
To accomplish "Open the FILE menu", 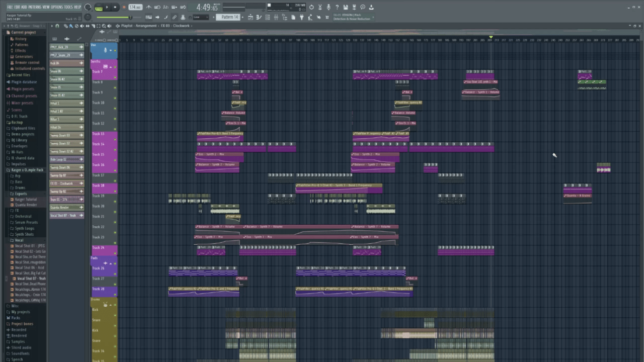I will (x=10, y=7).
